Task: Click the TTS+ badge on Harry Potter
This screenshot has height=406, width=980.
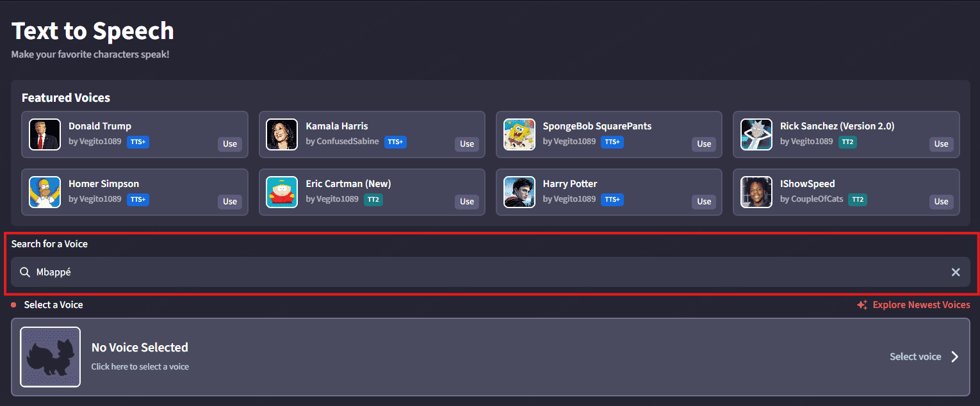Action: 612,199
